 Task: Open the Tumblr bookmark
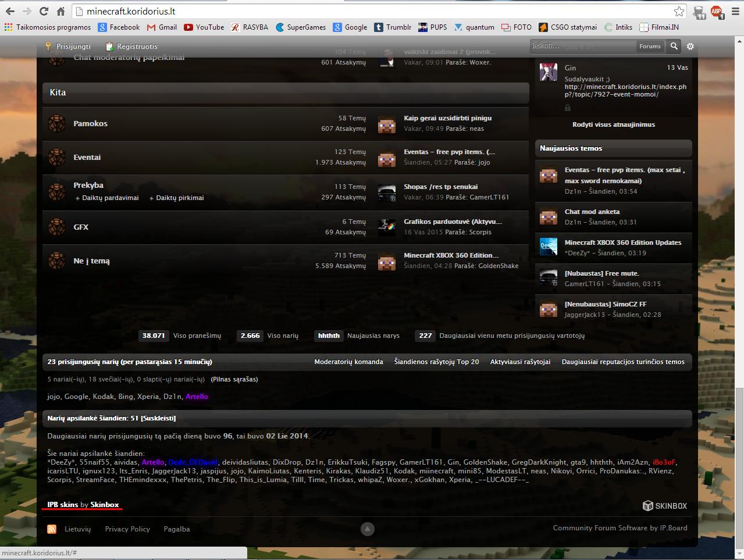click(393, 27)
